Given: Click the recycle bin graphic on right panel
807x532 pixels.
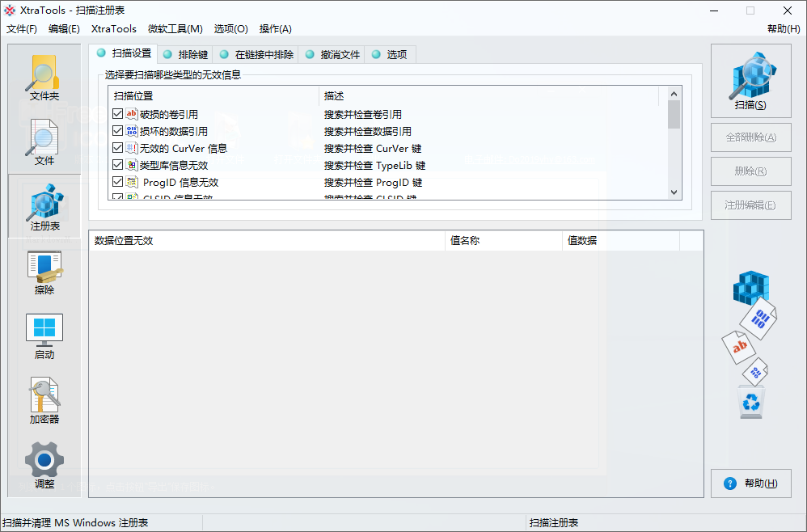Looking at the screenshot, I should click(x=750, y=402).
